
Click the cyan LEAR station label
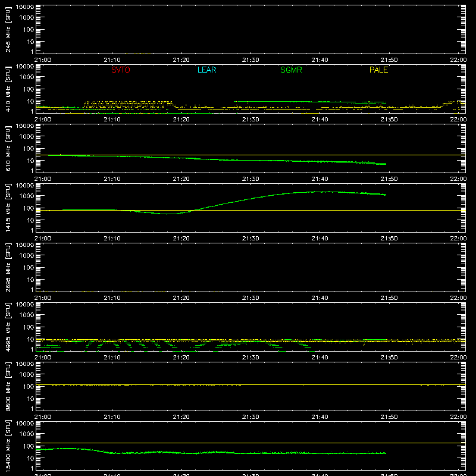point(206,70)
